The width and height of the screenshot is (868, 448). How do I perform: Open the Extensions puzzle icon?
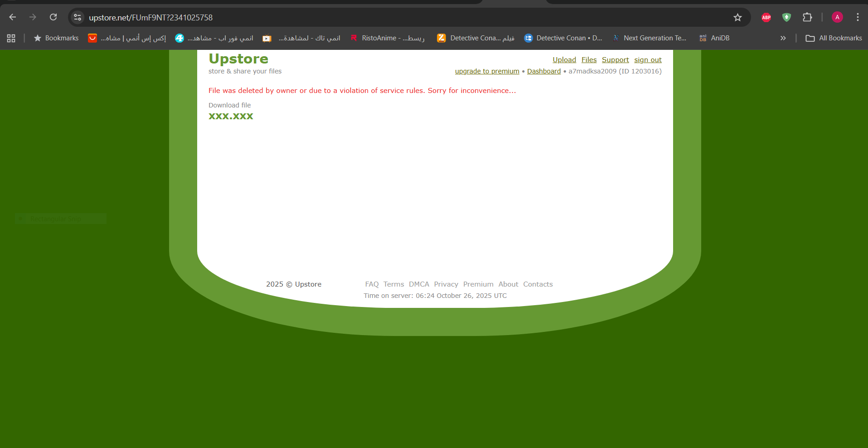click(807, 17)
